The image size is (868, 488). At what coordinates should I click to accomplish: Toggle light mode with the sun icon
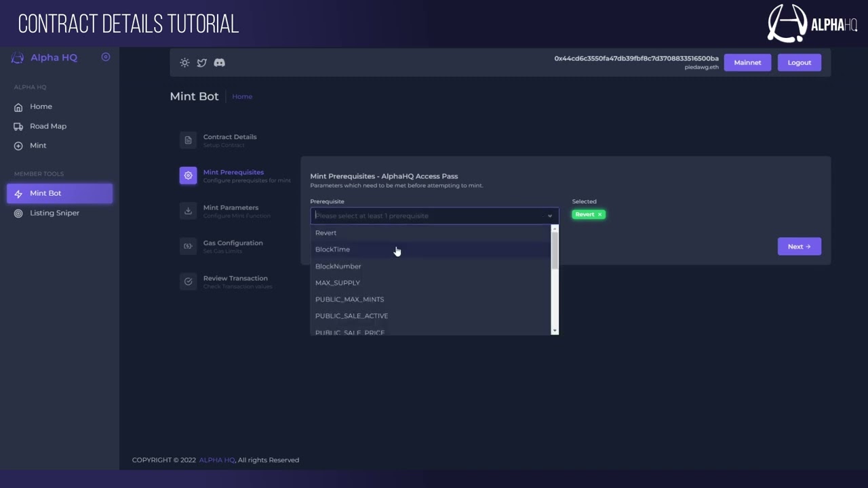[x=184, y=62]
